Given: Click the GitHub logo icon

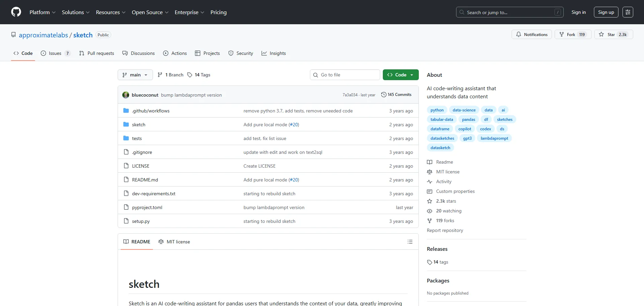Looking at the screenshot, I should tap(16, 12).
